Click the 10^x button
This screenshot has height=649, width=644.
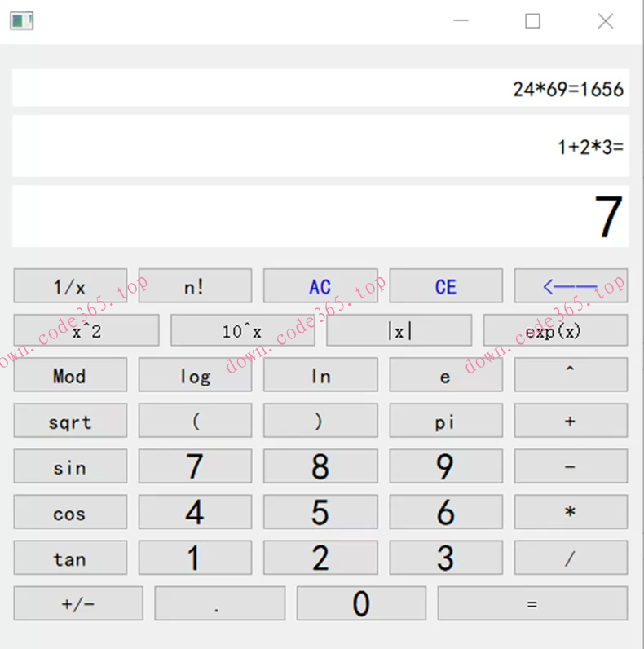[243, 330]
